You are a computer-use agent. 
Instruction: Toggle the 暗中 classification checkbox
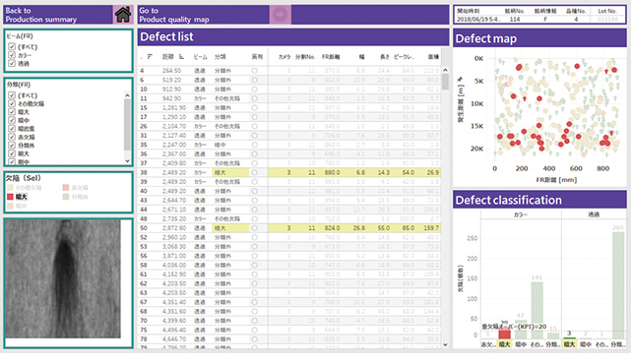[x=12, y=120]
